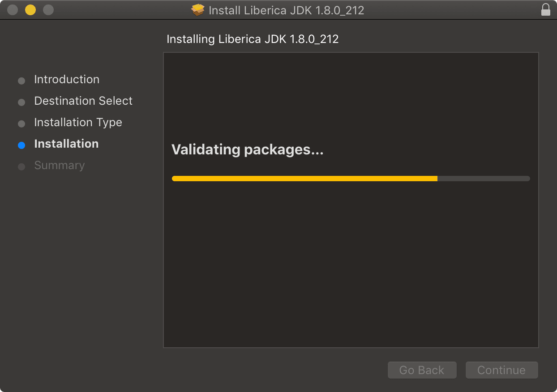Click the Summary step bullet

(21, 166)
